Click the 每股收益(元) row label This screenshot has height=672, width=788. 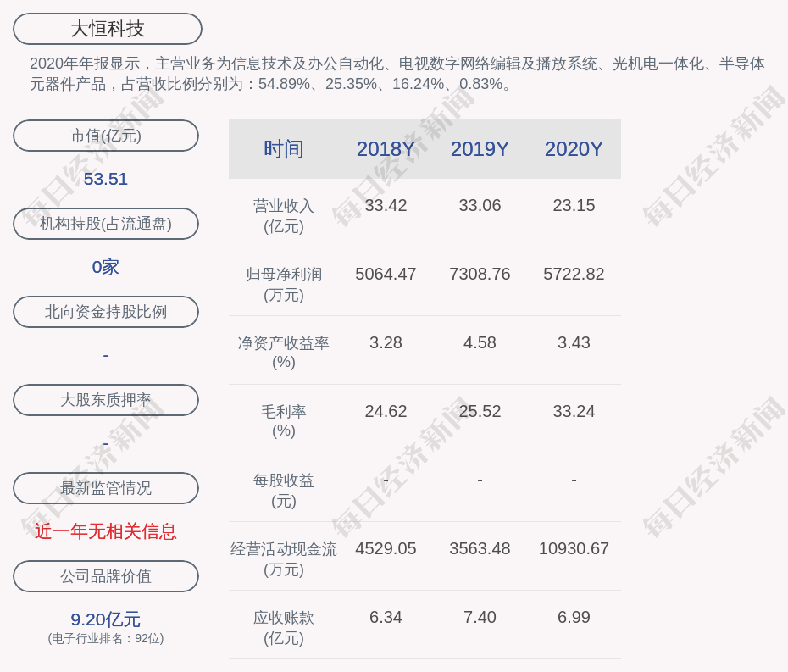[x=284, y=491]
